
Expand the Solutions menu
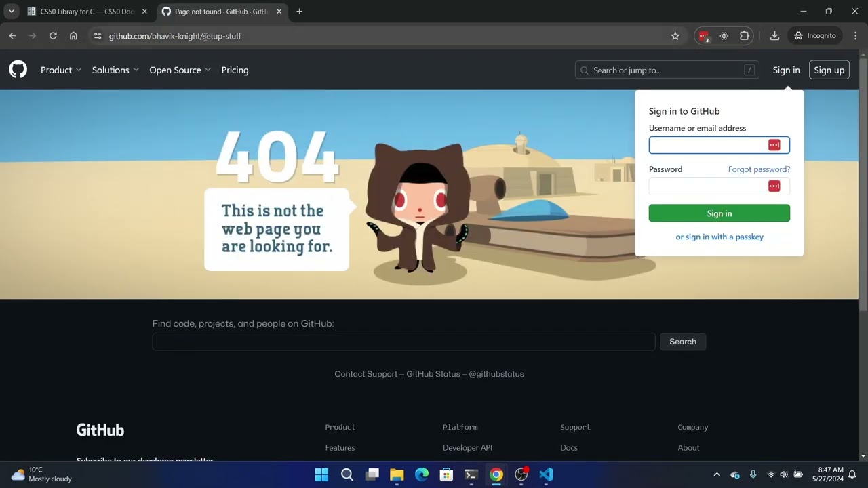115,70
